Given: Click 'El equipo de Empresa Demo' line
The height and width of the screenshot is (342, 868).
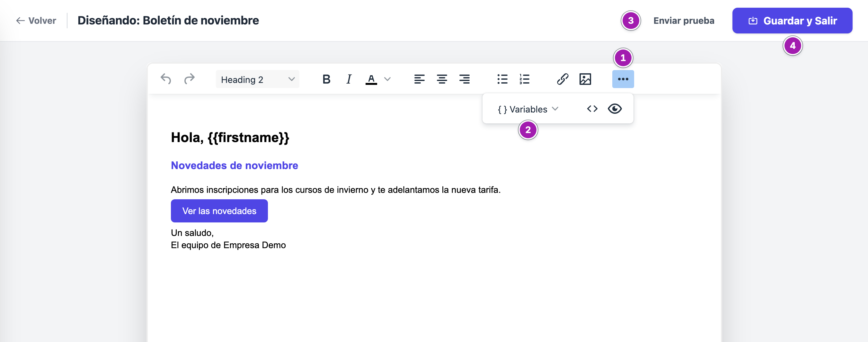Looking at the screenshot, I should [x=228, y=245].
